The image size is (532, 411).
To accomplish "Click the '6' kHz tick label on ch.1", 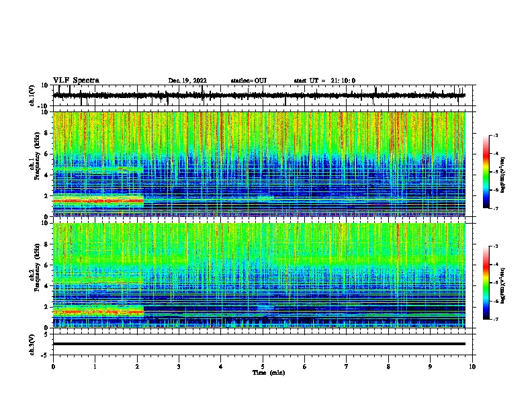I will (47, 154).
